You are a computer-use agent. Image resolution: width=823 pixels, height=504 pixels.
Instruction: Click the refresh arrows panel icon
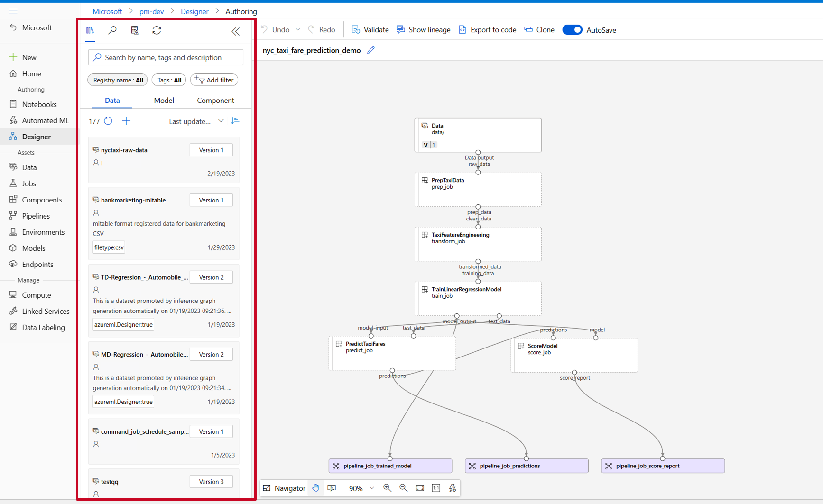(x=157, y=30)
